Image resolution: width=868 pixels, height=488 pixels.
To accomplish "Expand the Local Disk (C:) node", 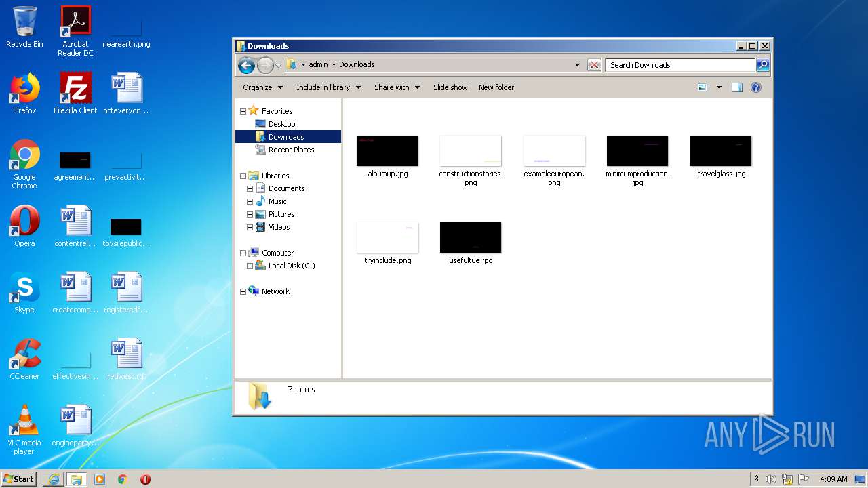I will (x=250, y=266).
